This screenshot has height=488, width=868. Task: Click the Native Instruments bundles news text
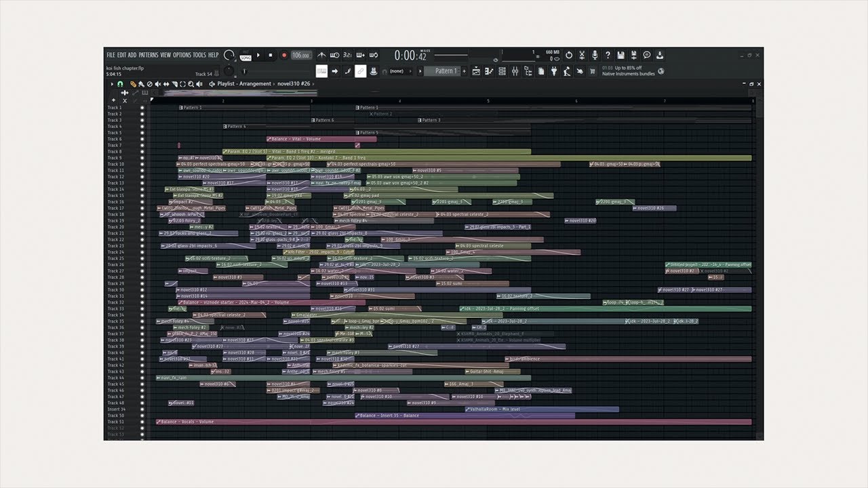click(629, 73)
